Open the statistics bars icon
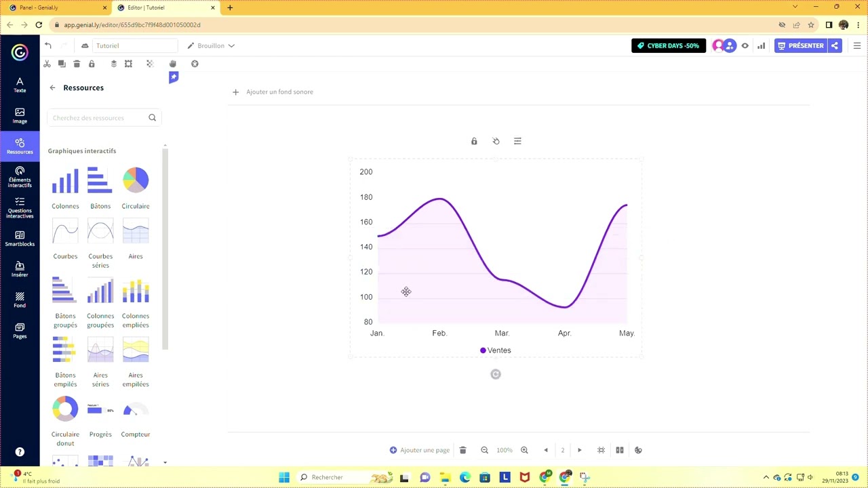The height and width of the screenshot is (488, 868). point(762,45)
